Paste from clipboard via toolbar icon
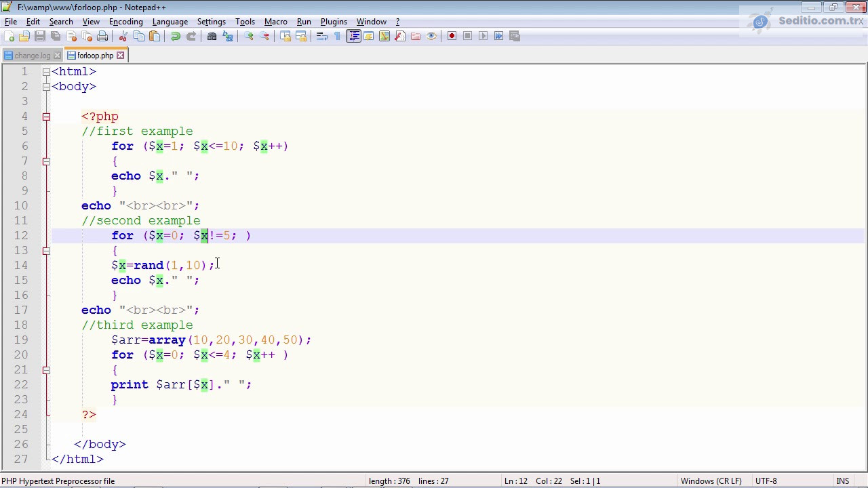 (153, 36)
